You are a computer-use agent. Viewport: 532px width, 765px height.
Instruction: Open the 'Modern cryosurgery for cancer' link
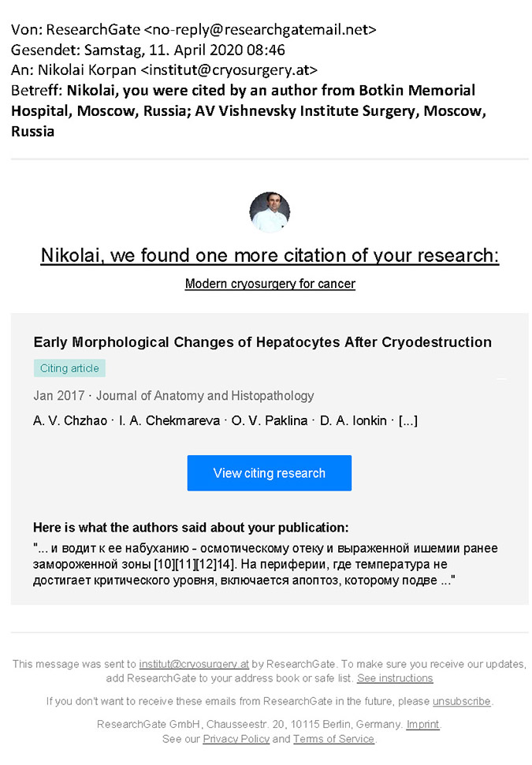point(270,284)
